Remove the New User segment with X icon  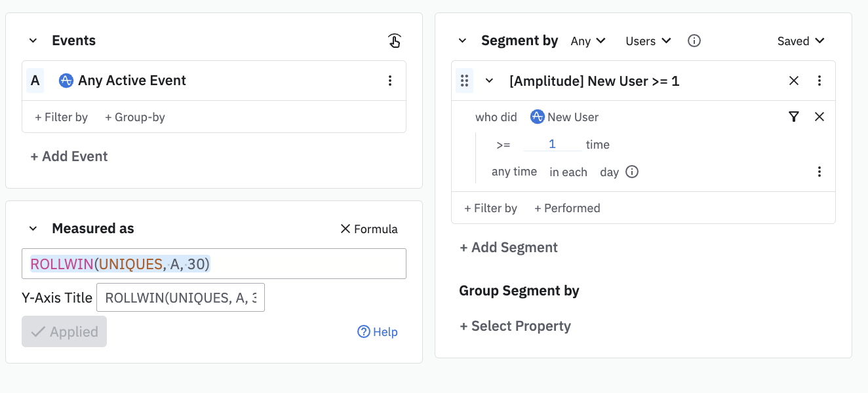click(x=793, y=81)
